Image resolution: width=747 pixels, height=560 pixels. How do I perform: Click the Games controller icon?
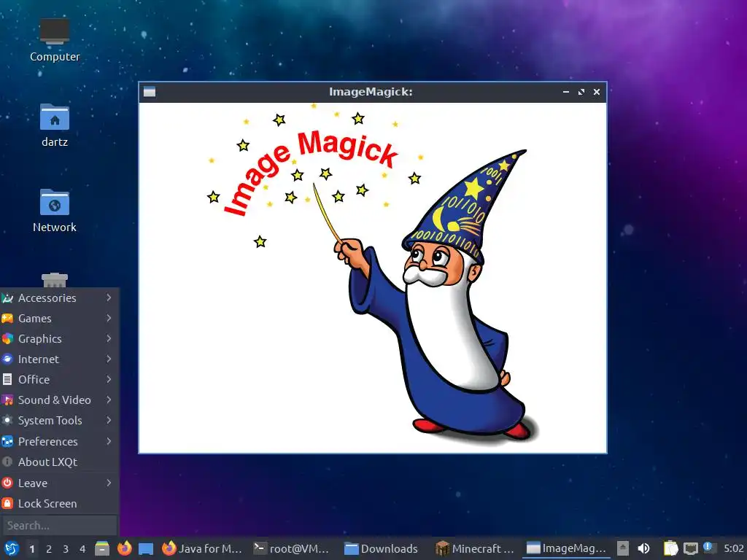coord(7,319)
